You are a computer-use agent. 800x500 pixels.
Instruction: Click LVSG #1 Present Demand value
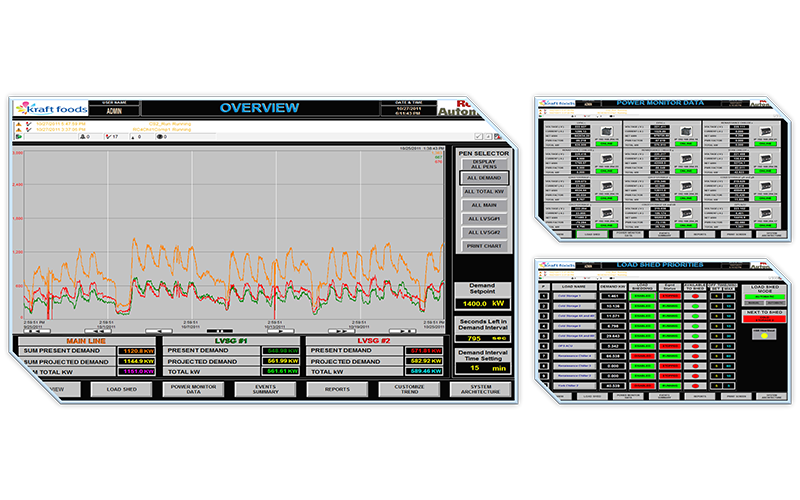tap(281, 351)
